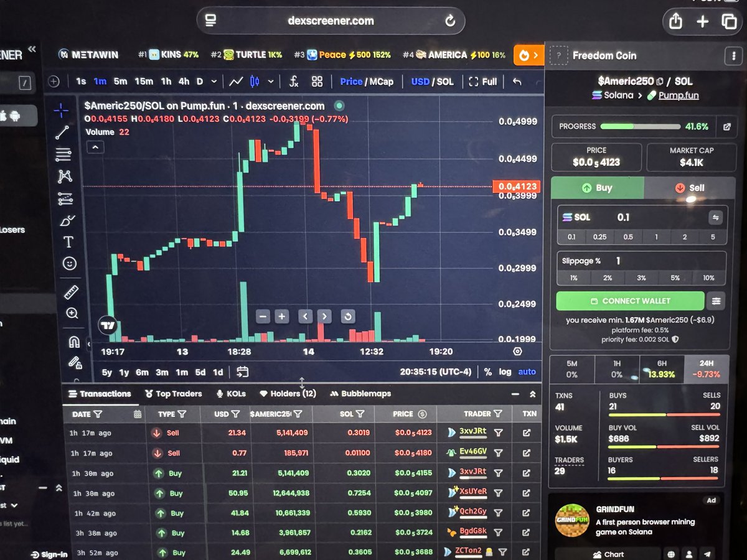Open the KOLs tab
Viewport: 747px width, 560px height.
click(x=231, y=394)
